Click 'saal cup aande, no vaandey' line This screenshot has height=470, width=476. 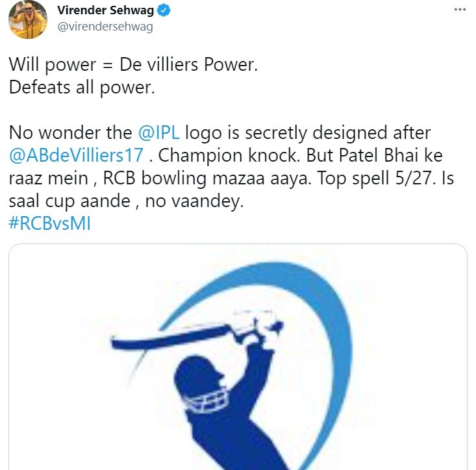click(126, 201)
